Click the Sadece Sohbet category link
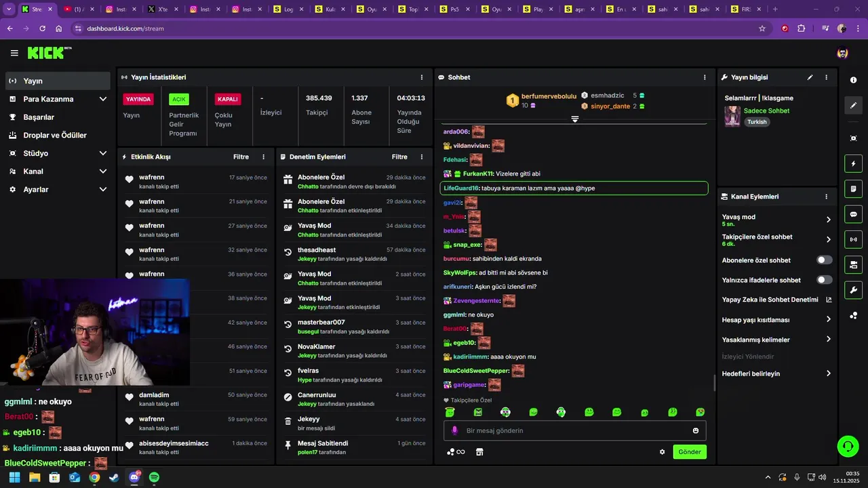 point(766,111)
